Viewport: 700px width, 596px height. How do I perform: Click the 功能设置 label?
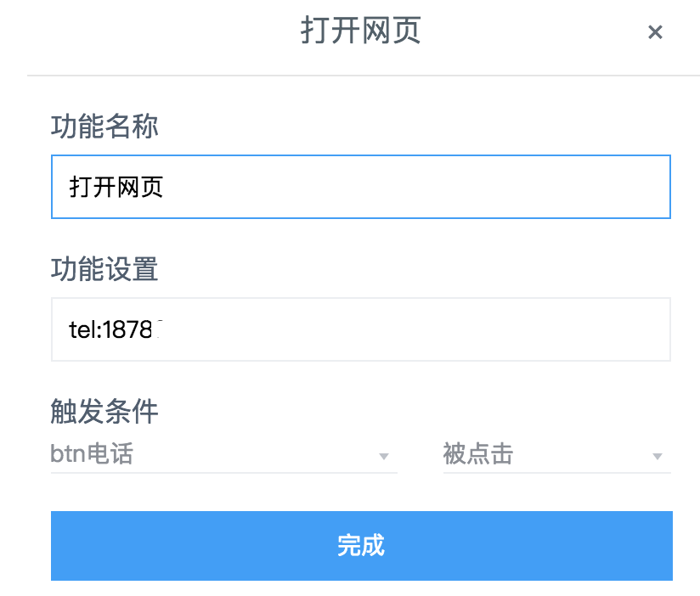104,270
